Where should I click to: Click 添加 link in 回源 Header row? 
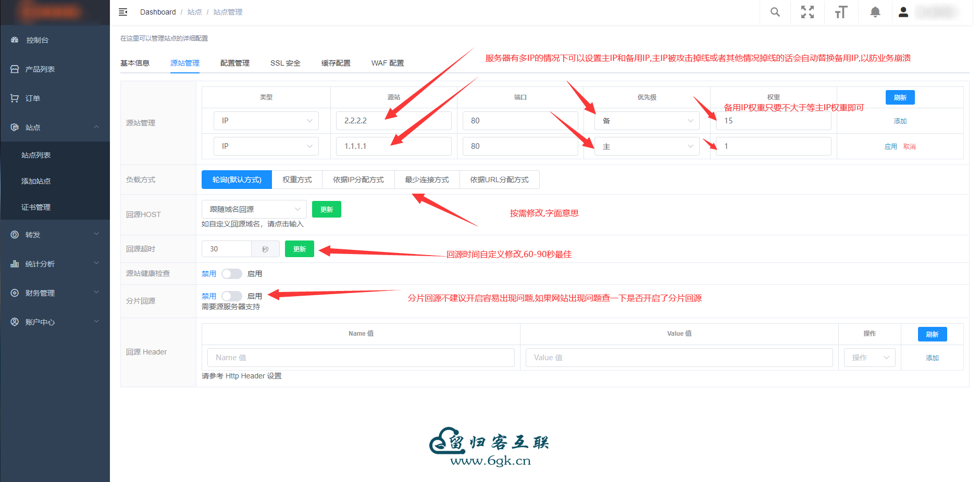[x=933, y=358]
